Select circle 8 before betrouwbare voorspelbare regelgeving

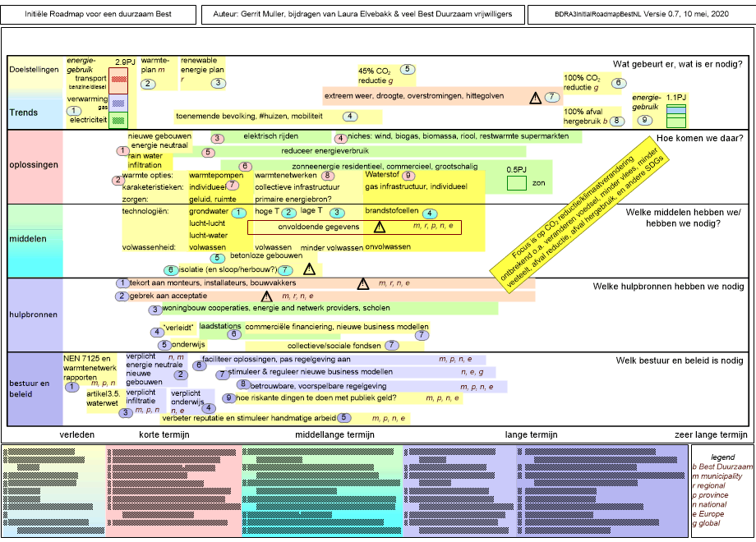click(243, 384)
